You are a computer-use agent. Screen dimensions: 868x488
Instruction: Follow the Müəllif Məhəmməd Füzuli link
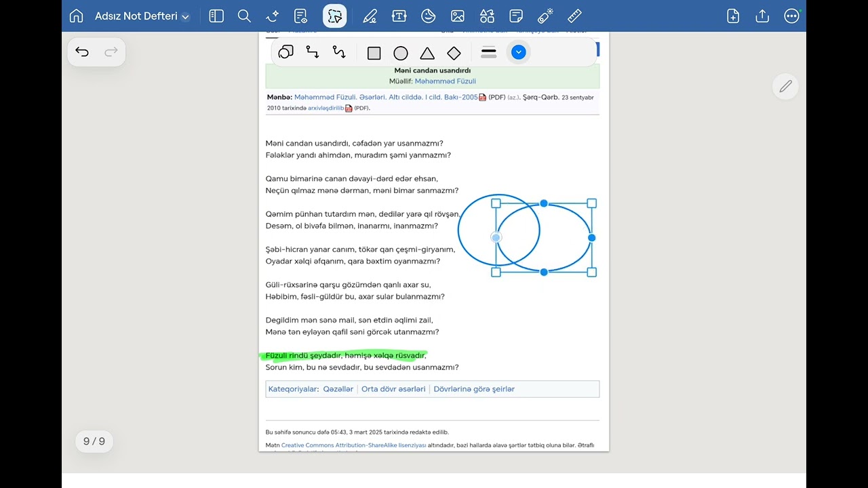tap(446, 81)
